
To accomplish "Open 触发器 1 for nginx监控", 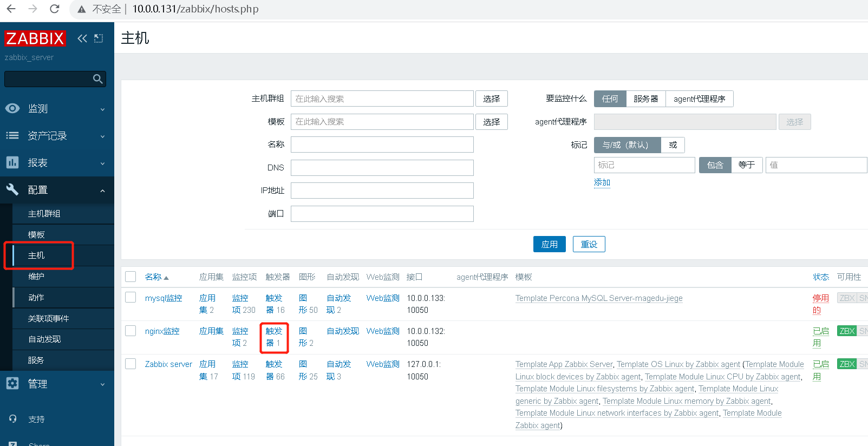I will tap(274, 337).
